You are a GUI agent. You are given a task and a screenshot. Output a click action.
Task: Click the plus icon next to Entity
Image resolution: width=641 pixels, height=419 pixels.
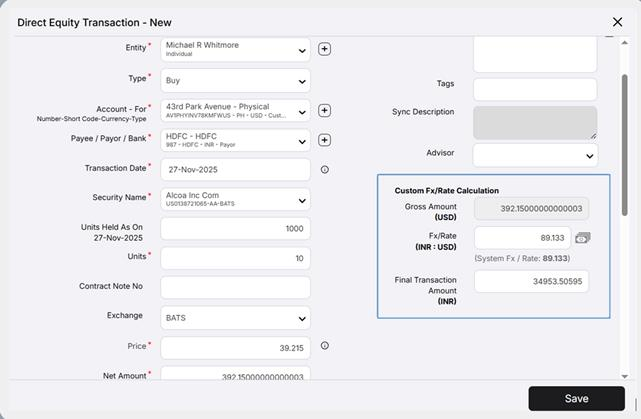[324, 49]
